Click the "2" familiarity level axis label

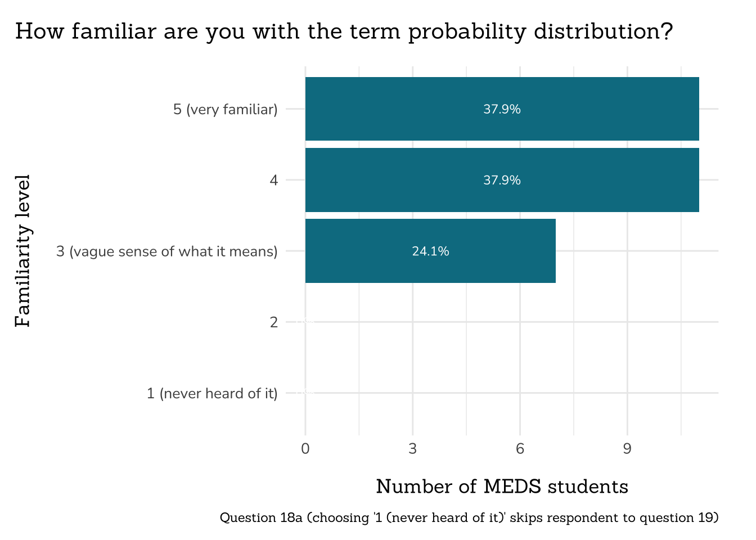(274, 322)
